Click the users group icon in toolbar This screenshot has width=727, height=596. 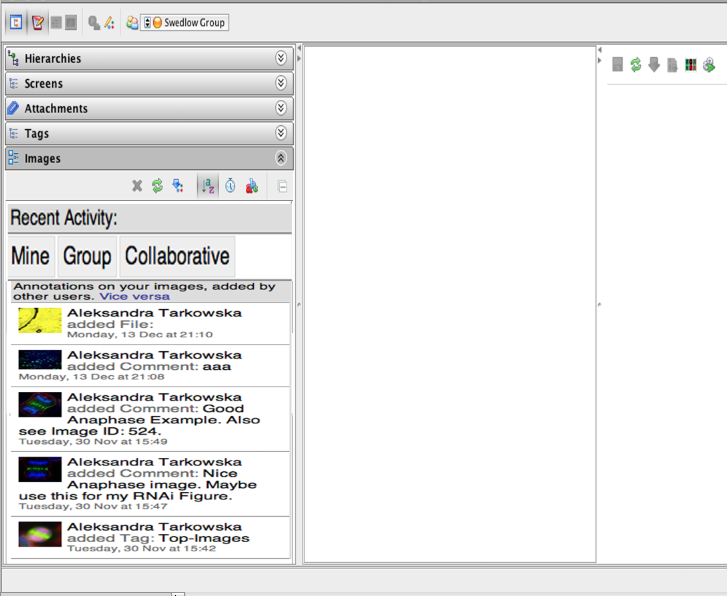coord(132,23)
